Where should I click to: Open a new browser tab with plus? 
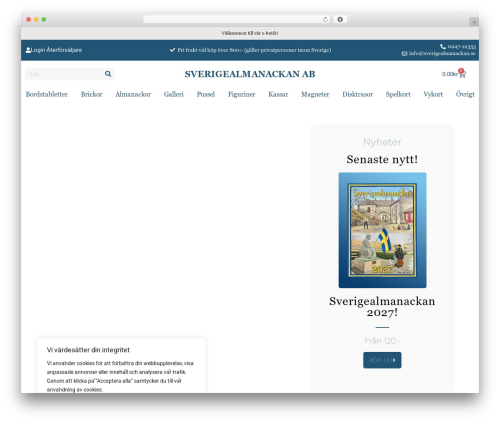474,22
